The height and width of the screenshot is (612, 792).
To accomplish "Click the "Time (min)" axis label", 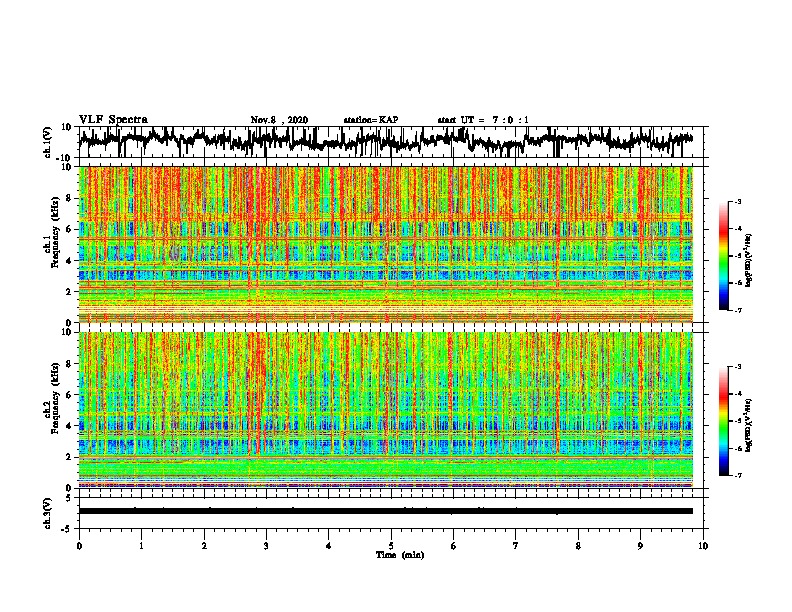I will pyautogui.click(x=400, y=555).
